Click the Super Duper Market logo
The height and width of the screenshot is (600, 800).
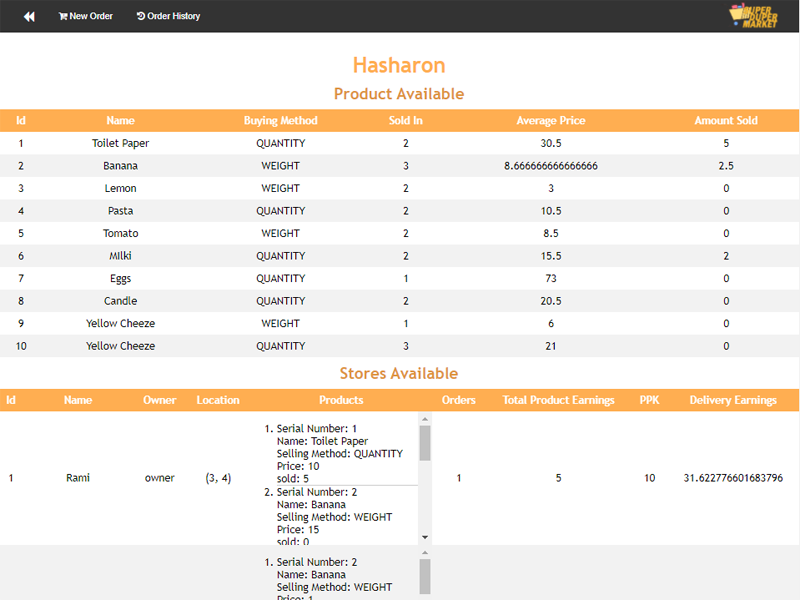753,16
